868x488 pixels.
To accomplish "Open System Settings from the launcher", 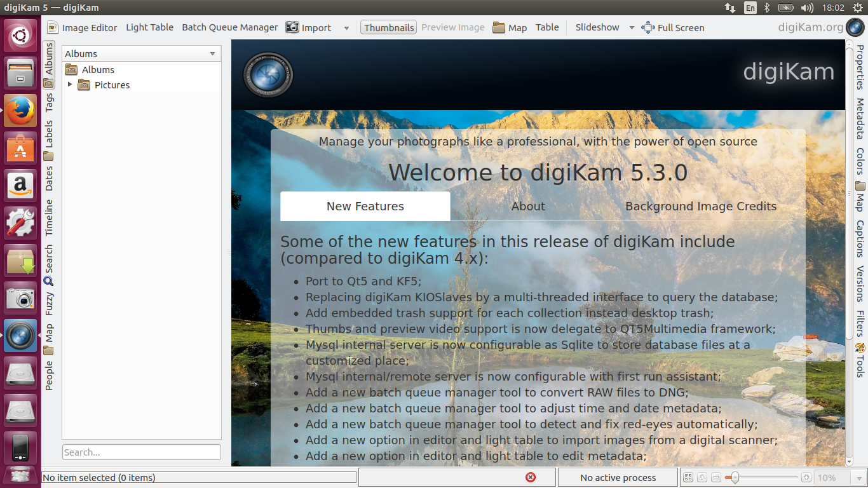I will click(20, 223).
